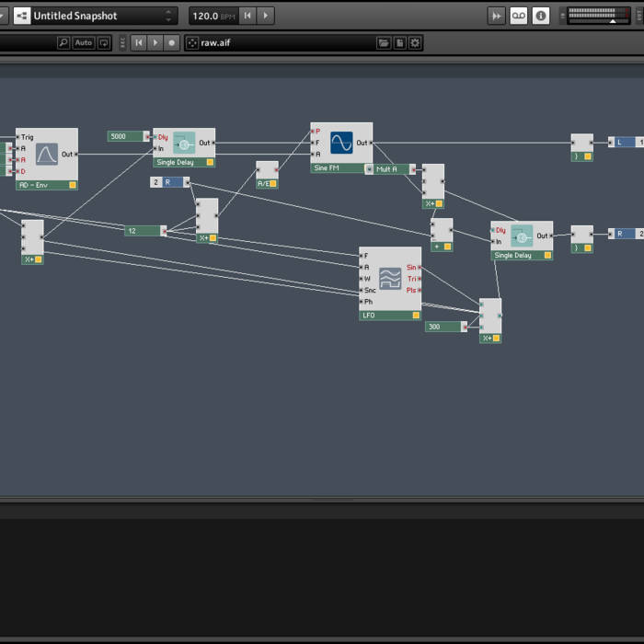Viewport: 644px width, 644px height.
Task: Click the snapshot icon left of Untitled Snapshot
Action: (21, 16)
